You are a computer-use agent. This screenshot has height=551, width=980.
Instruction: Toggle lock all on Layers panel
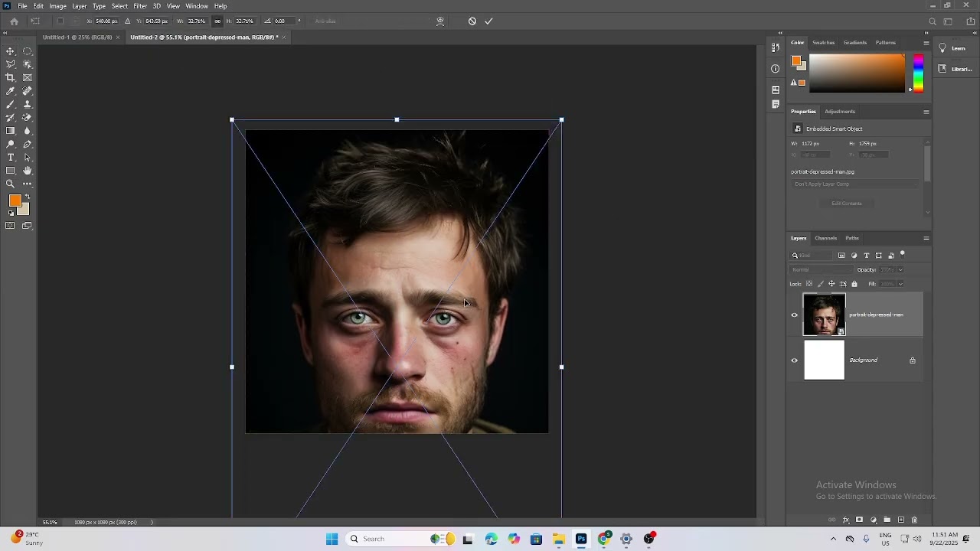(x=854, y=284)
